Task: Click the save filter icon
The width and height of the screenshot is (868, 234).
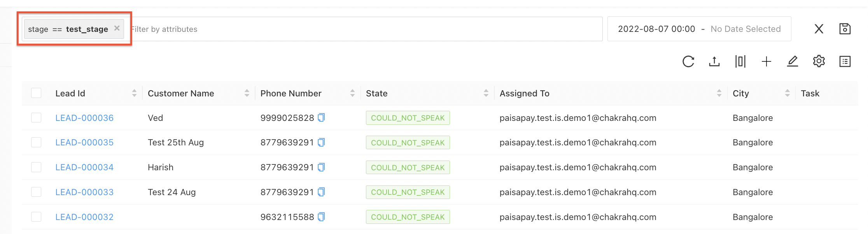Action: point(845,29)
